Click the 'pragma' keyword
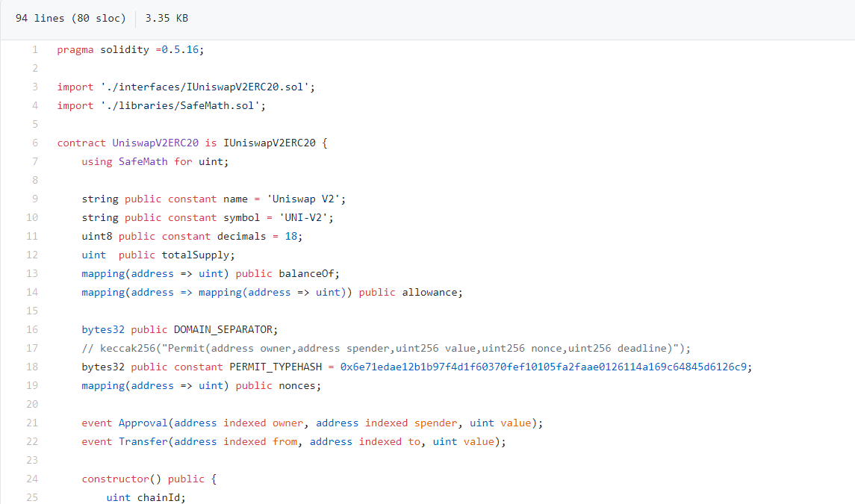855x504 pixels. 75,49
